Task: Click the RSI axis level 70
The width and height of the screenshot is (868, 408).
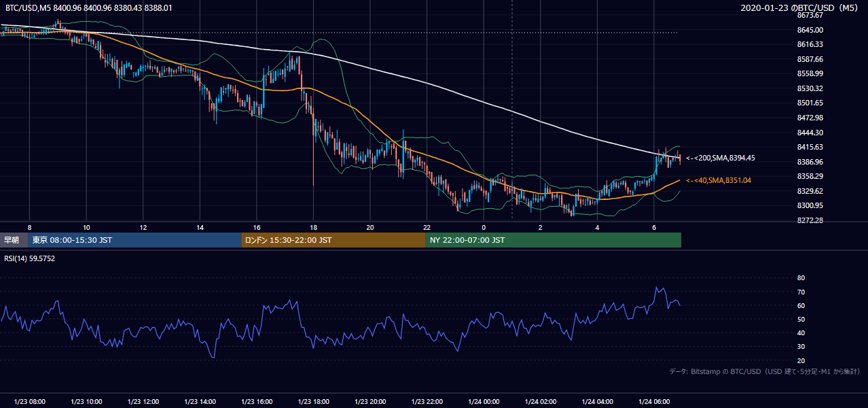Action: pyautogui.click(x=801, y=292)
